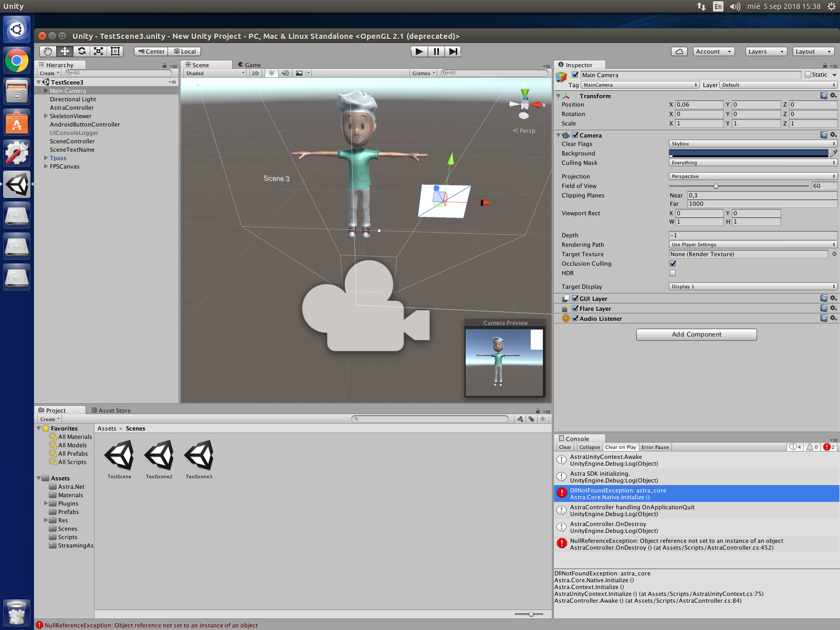The height and width of the screenshot is (630, 840).
Task: Click the orientation gizmo in Scene view
Action: tap(524, 105)
